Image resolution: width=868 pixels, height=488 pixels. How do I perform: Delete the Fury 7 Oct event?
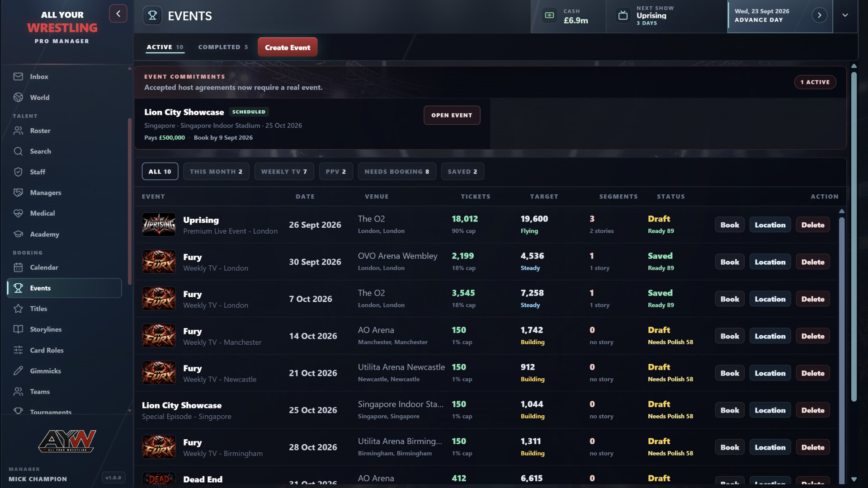click(813, 299)
